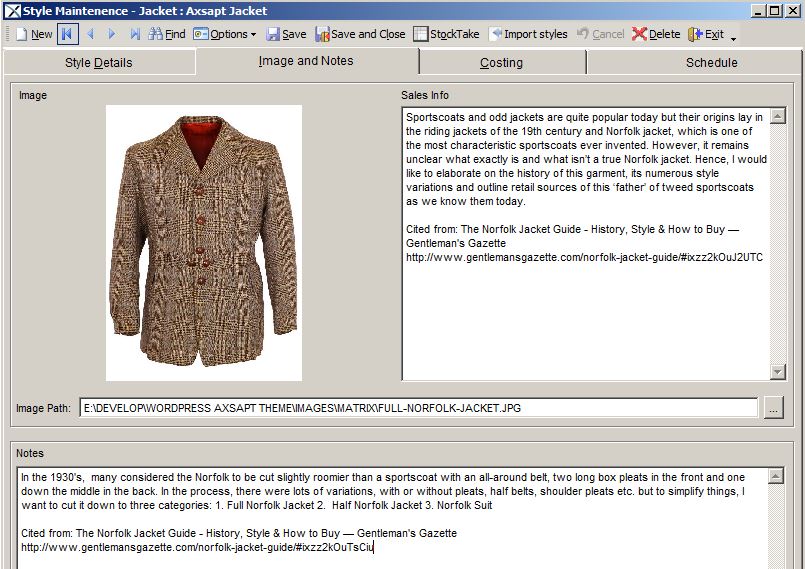Switch to the Style Details tab
The image size is (805, 569).
coord(99,62)
